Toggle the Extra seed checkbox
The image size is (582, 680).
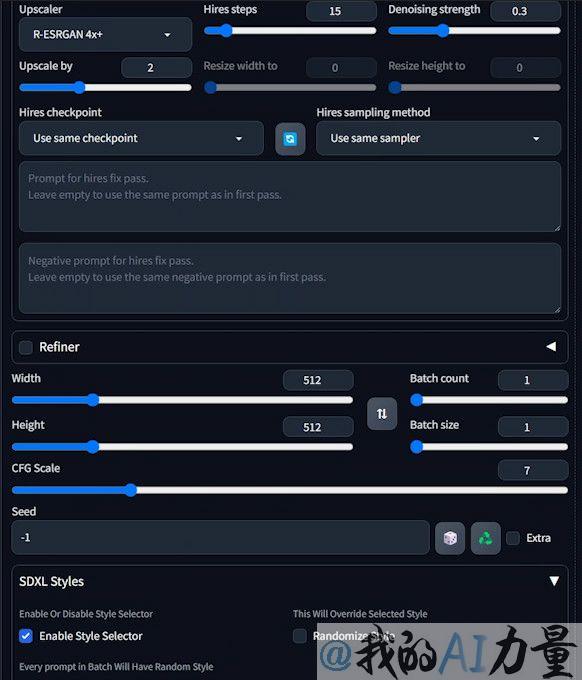(513, 538)
